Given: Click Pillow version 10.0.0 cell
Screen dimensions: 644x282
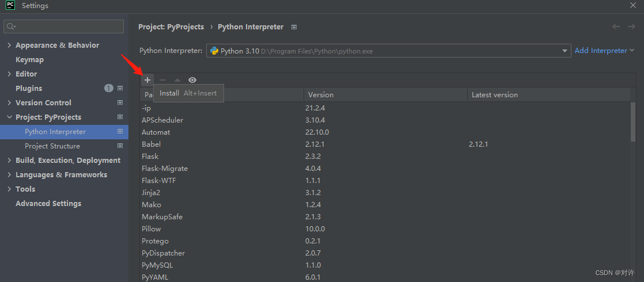Looking at the screenshot, I should coord(315,228).
